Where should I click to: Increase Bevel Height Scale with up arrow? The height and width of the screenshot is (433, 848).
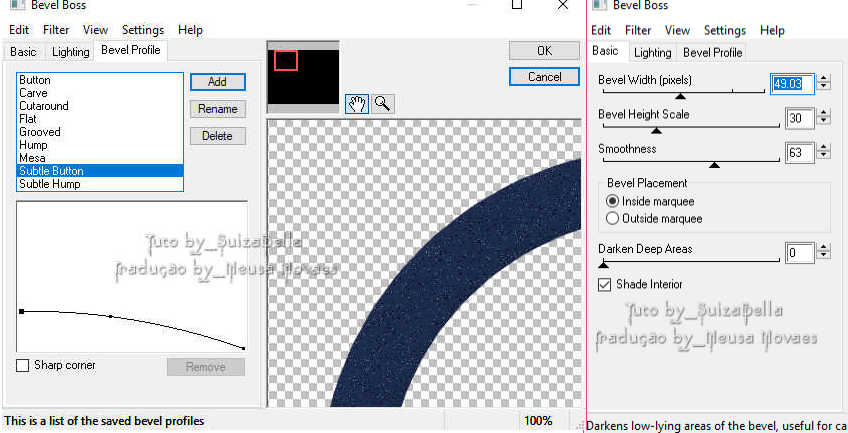point(824,112)
